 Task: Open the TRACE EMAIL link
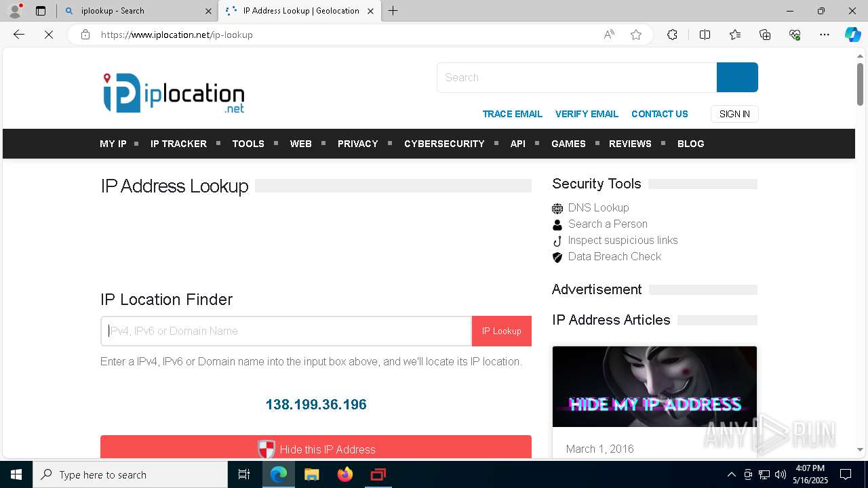pos(512,114)
